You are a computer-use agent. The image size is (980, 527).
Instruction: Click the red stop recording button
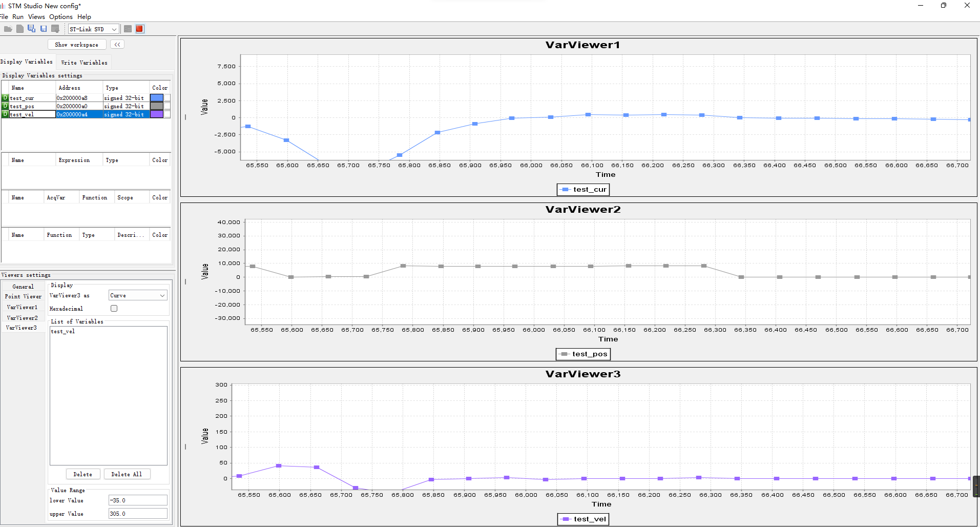click(139, 29)
